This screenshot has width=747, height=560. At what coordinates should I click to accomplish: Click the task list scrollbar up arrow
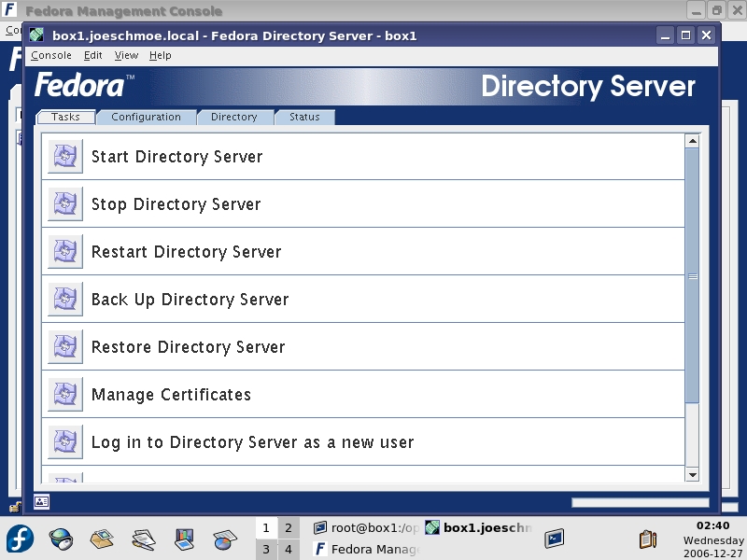pos(692,142)
